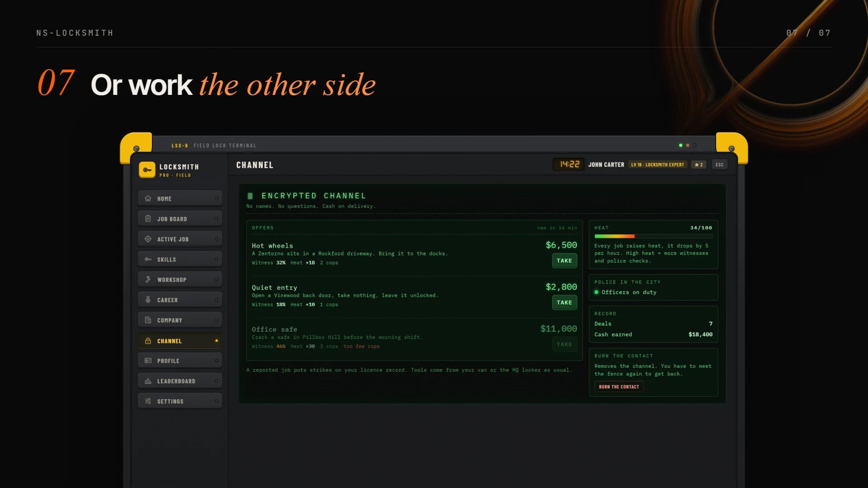Click the green terminal indicator light
Screen dimensions: 868x488
[x=680, y=145]
